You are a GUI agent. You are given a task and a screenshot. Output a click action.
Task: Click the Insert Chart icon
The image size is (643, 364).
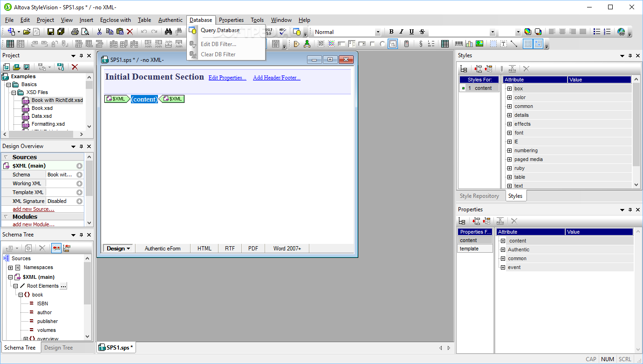(x=469, y=44)
